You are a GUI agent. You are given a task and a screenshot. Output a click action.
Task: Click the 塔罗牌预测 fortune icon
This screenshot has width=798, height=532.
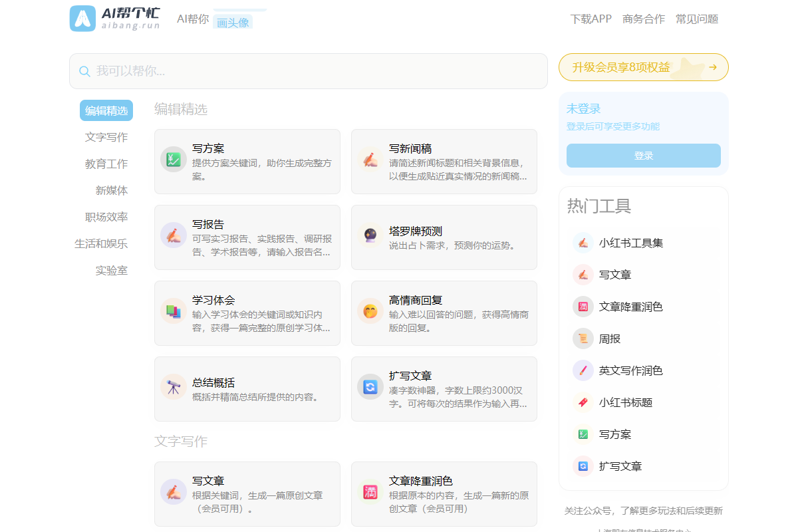(x=370, y=235)
